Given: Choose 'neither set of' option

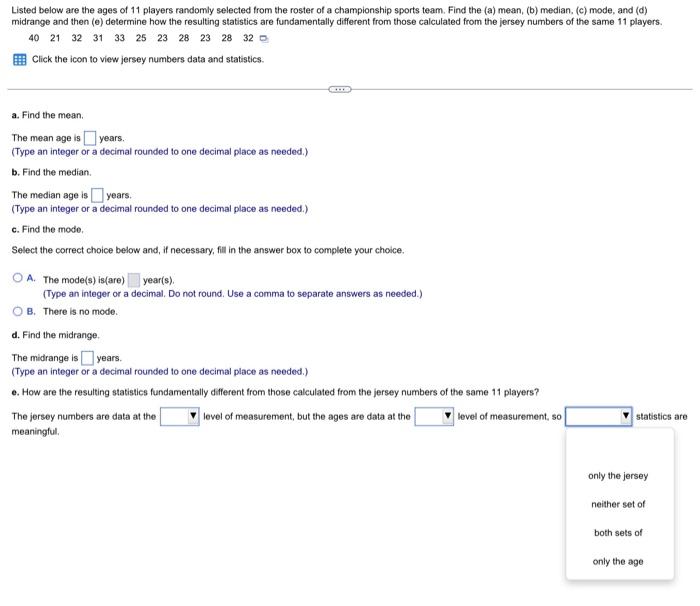Looking at the screenshot, I should click(x=618, y=504).
